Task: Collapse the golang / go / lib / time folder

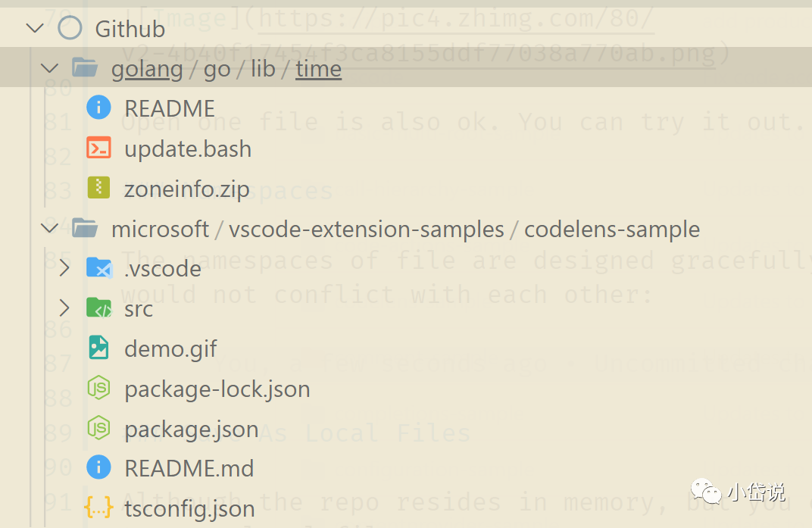Action: 50,68
